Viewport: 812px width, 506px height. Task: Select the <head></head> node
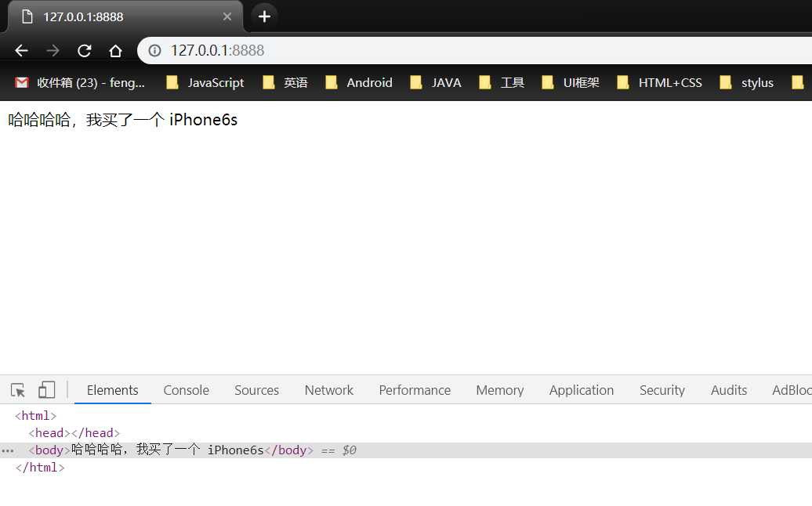(x=74, y=433)
